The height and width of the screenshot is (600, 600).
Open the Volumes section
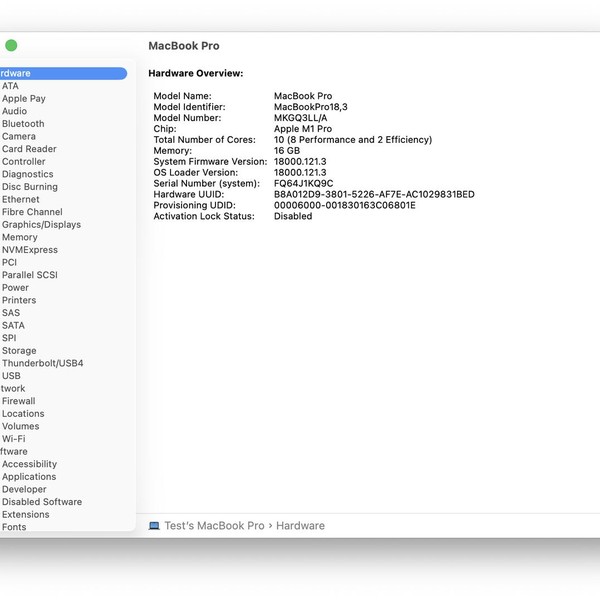coord(21,426)
